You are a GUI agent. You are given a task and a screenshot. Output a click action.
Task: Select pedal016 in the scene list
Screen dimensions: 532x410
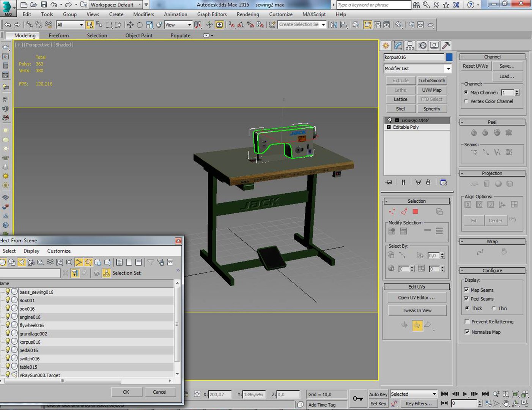tap(29, 350)
